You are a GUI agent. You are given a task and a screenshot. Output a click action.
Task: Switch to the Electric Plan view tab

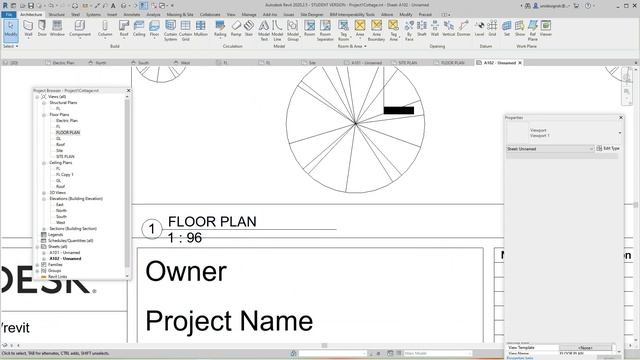tap(63, 63)
